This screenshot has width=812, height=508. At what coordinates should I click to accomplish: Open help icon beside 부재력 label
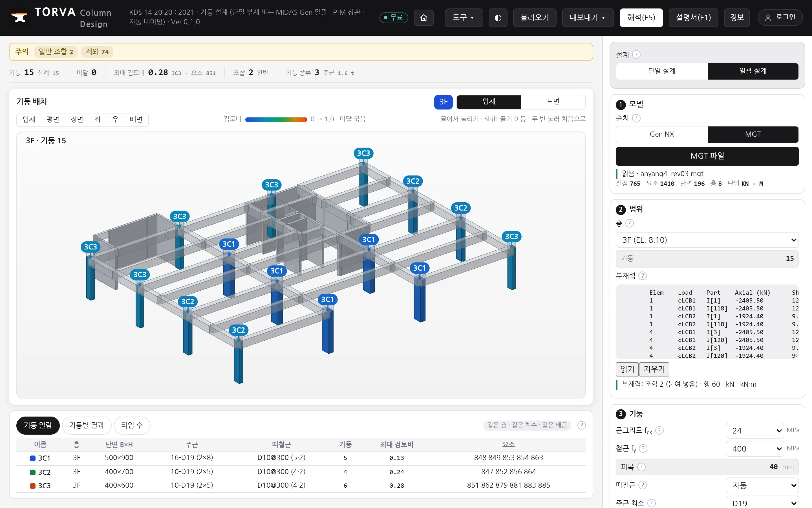click(642, 275)
